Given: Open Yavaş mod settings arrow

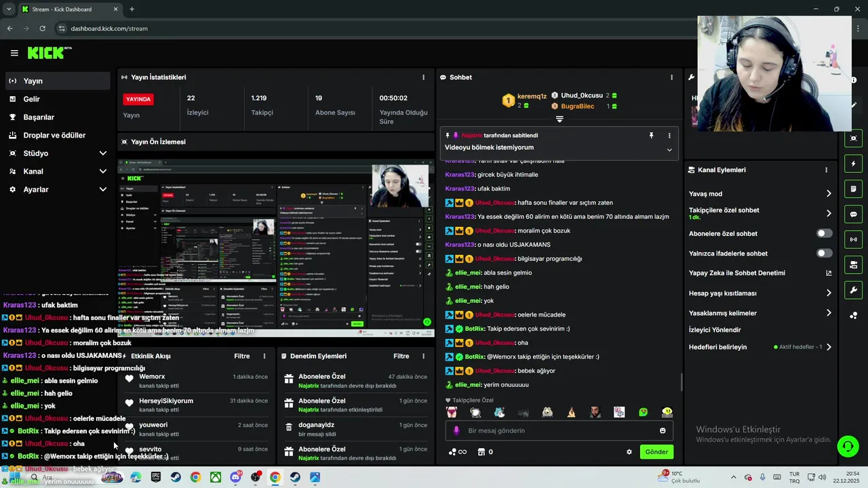Looking at the screenshot, I should 829,194.
